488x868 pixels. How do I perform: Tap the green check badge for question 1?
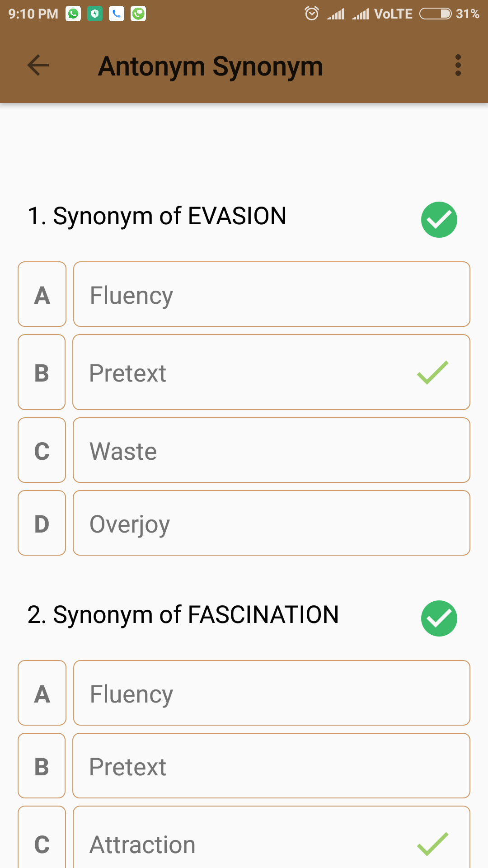point(439,220)
